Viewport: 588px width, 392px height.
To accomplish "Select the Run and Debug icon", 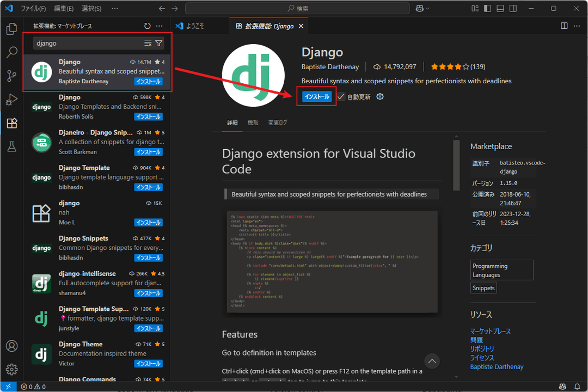I will pos(11,99).
